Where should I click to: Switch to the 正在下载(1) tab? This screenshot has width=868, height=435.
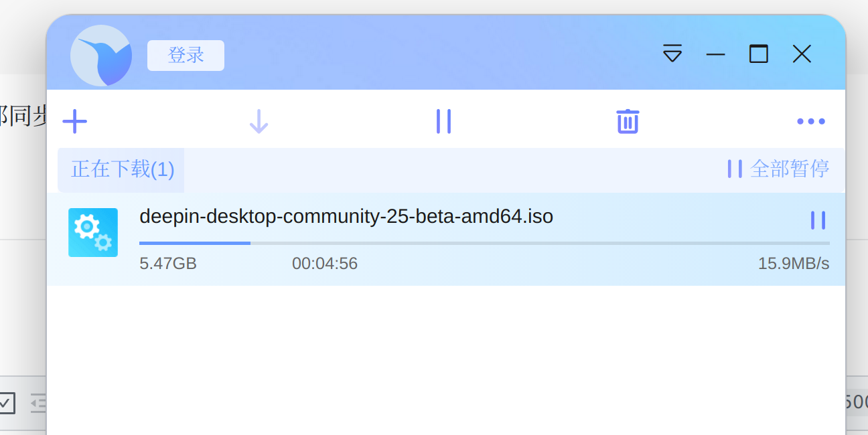click(121, 169)
